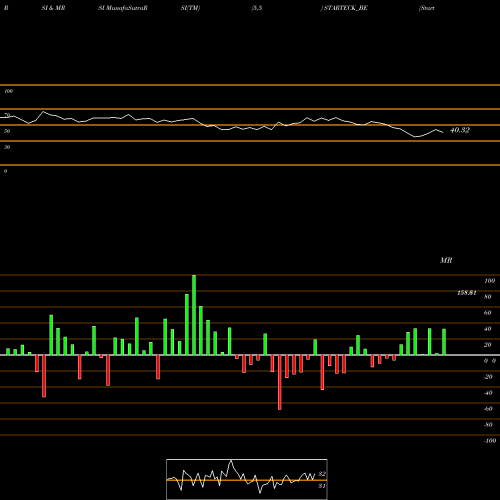Click the '-100' label on MR axis
This screenshot has width=500, height=500.
pyautogui.click(x=490, y=441)
